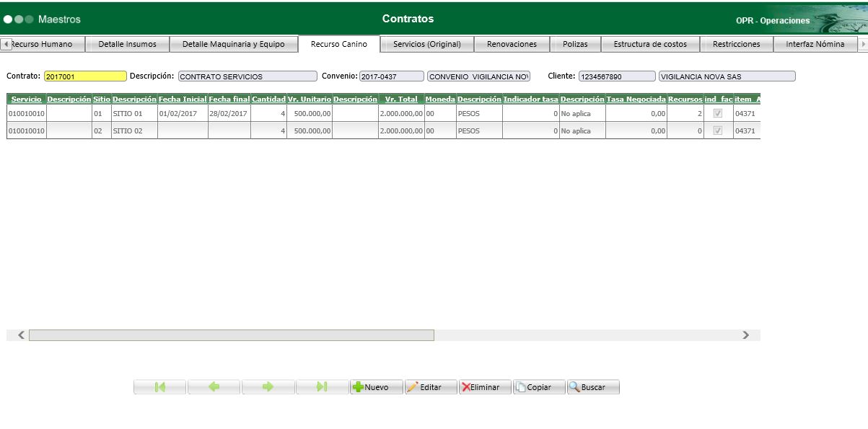Sort by the Tasa Negociada column header
Viewport: 868px width, 429px height.
(636, 99)
